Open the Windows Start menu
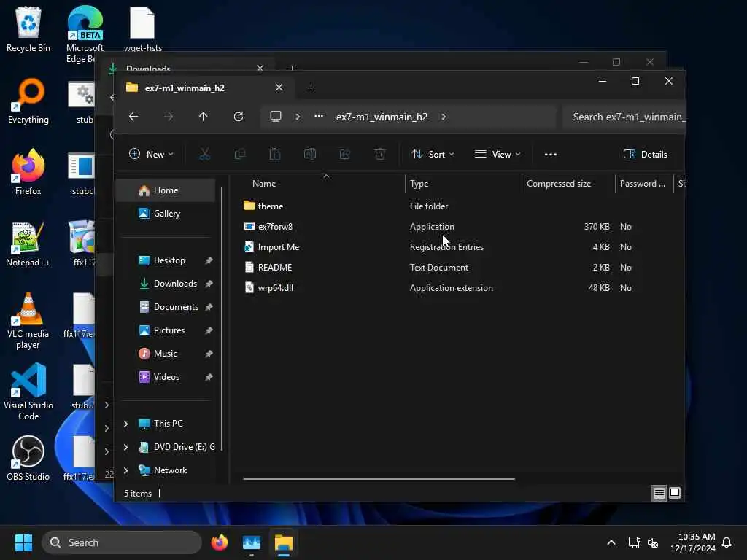Screen dimensions: 747x560 tap(23, 542)
